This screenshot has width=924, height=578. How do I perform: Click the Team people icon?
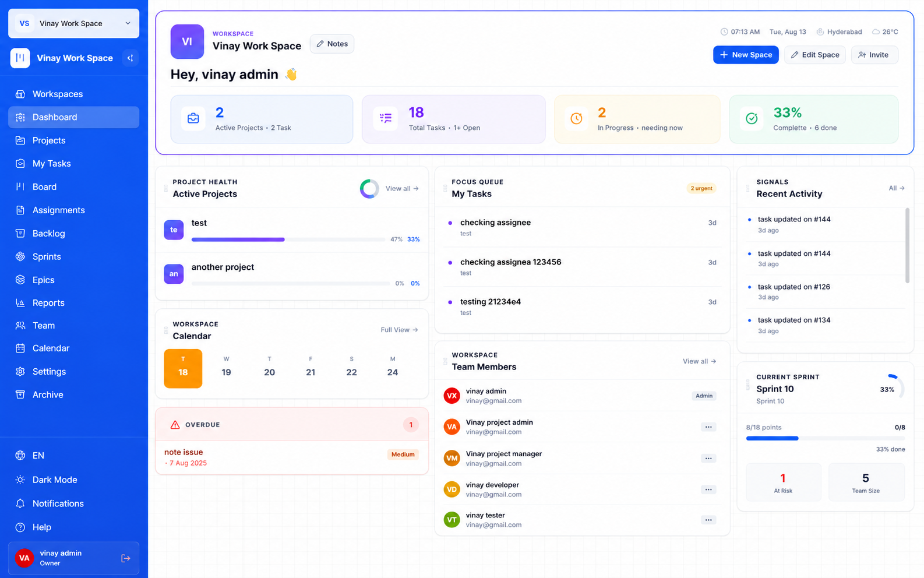tap(20, 326)
